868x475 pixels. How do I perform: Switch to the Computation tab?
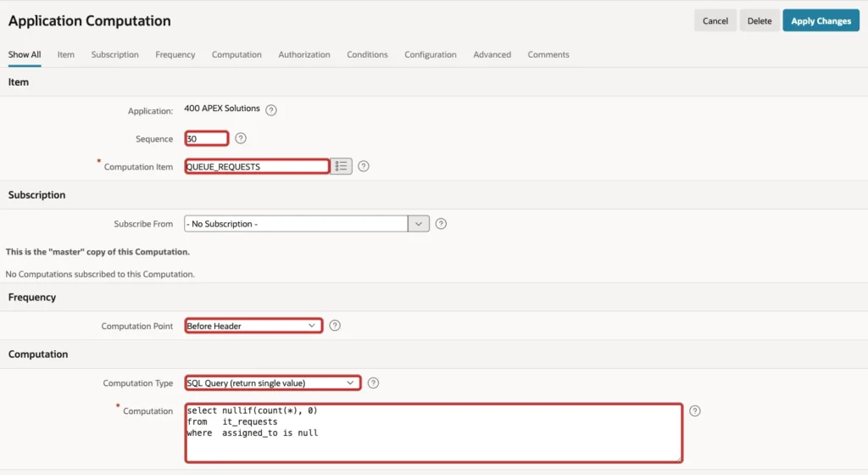(x=236, y=55)
